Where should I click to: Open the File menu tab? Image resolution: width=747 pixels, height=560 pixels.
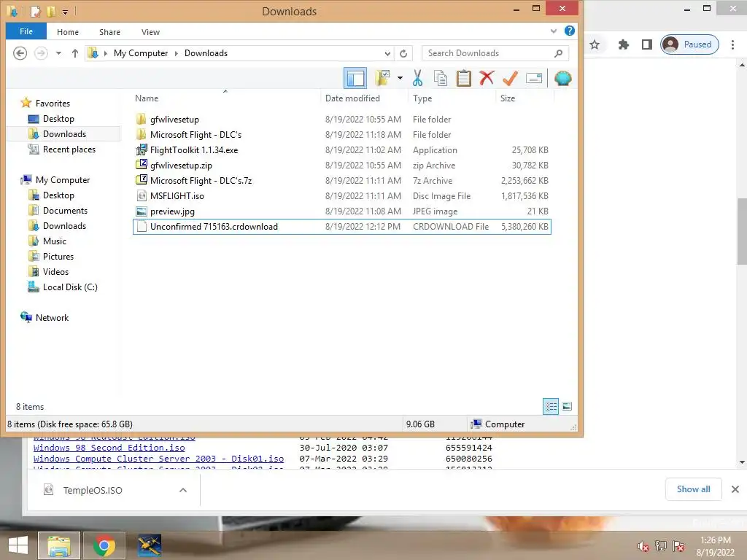coord(26,31)
